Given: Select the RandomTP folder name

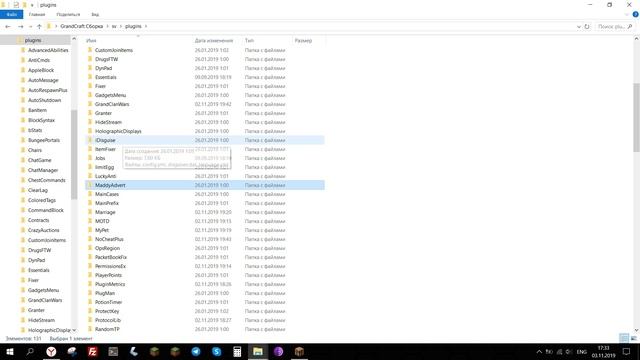Looking at the screenshot, I should pyautogui.click(x=107, y=329).
